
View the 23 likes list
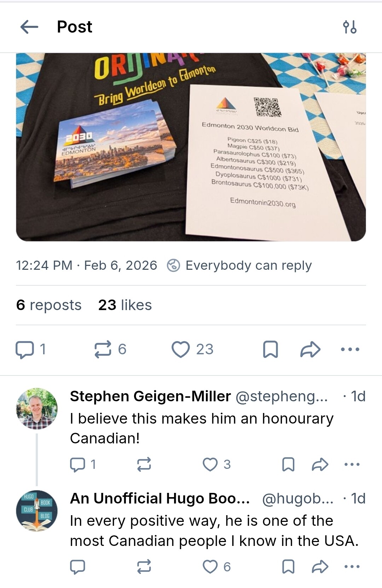125,305
